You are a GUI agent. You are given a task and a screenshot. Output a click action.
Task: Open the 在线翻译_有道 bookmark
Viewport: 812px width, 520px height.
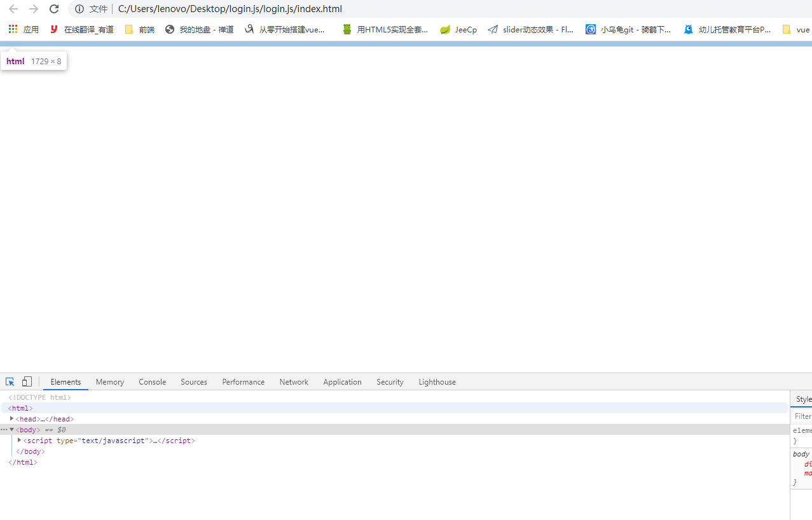pos(81,29)
